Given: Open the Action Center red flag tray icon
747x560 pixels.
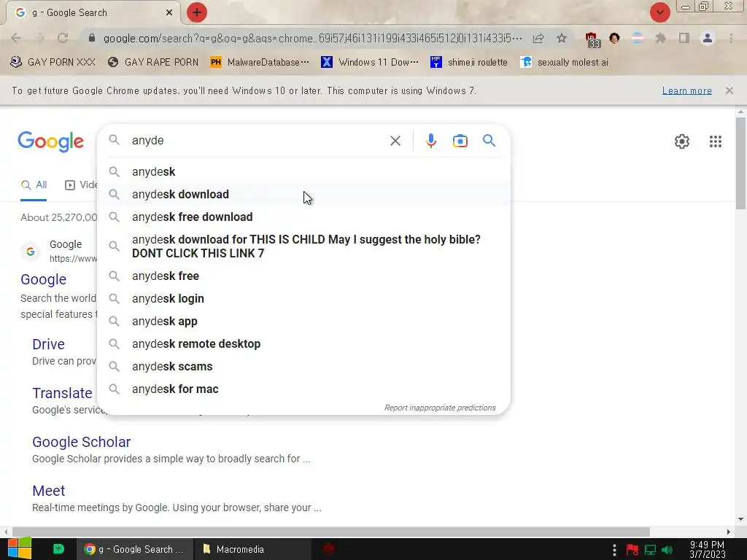Looking at the screenshot, I should click(632, 550).
